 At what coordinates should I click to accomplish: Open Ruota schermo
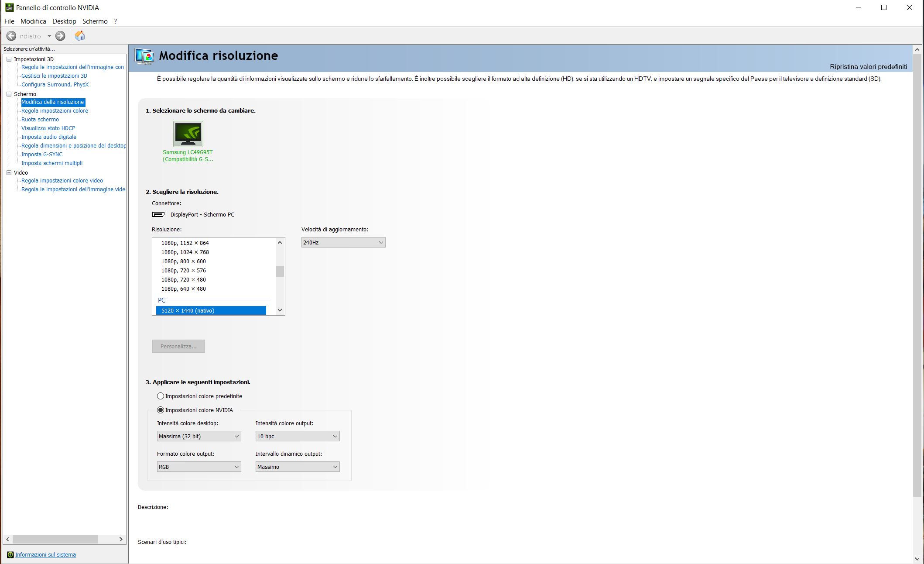(x=40, y=119)
